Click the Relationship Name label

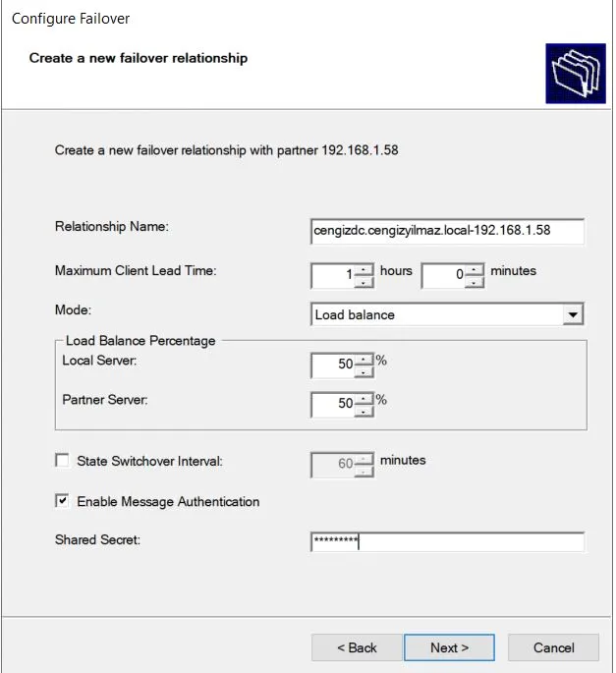(112, 226)
